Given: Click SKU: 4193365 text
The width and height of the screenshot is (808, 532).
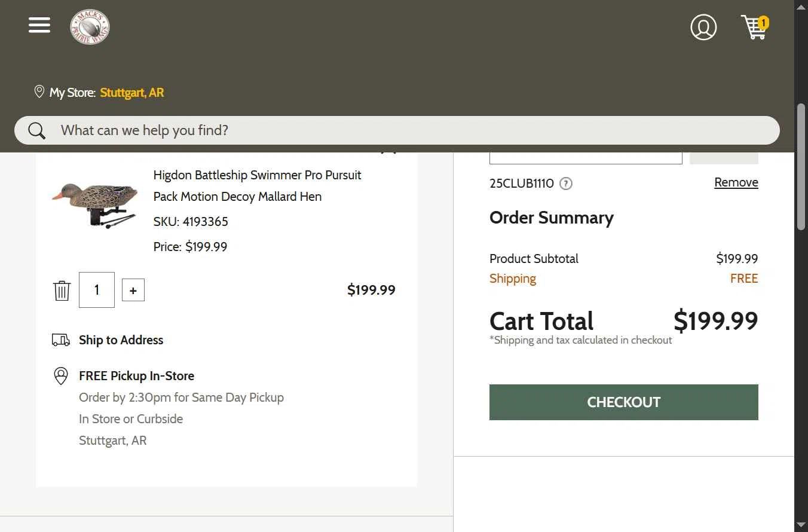Looking at the screenshot, I should (191, 222).
